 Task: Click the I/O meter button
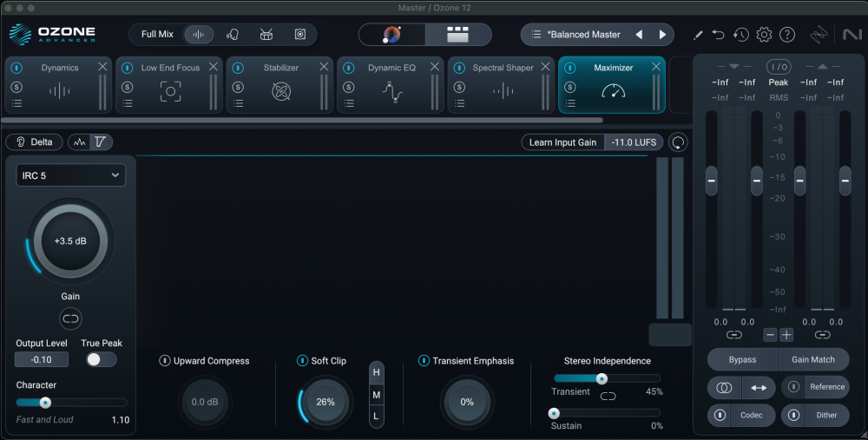(779, 67)
